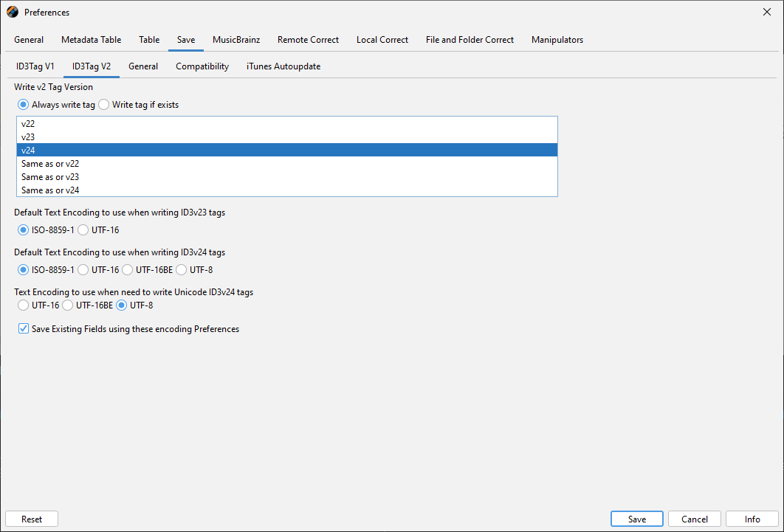
Task: Click the app icon in title bar
Action: pyautogui.click(x=12, y=12)
